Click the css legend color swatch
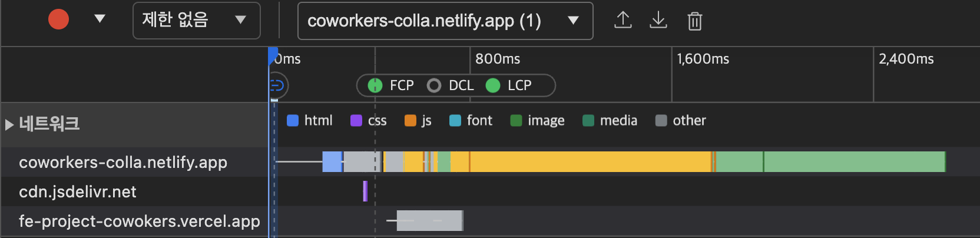980x238 pixels. pos(356,121)
